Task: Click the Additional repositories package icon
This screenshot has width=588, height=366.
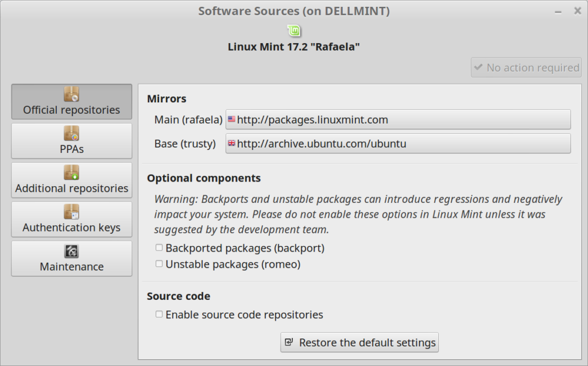Action: point(72,172)
